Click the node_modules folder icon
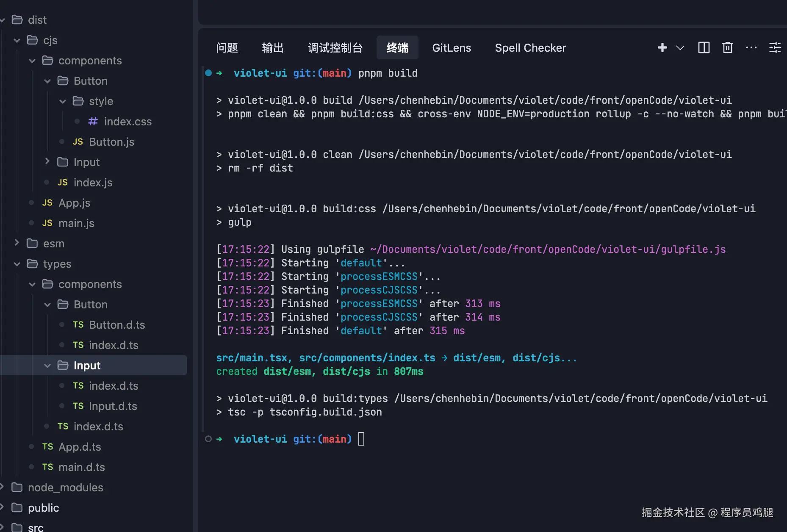This screenshot has height=532, width=787. pyautogui.click(x=17, y=488)
